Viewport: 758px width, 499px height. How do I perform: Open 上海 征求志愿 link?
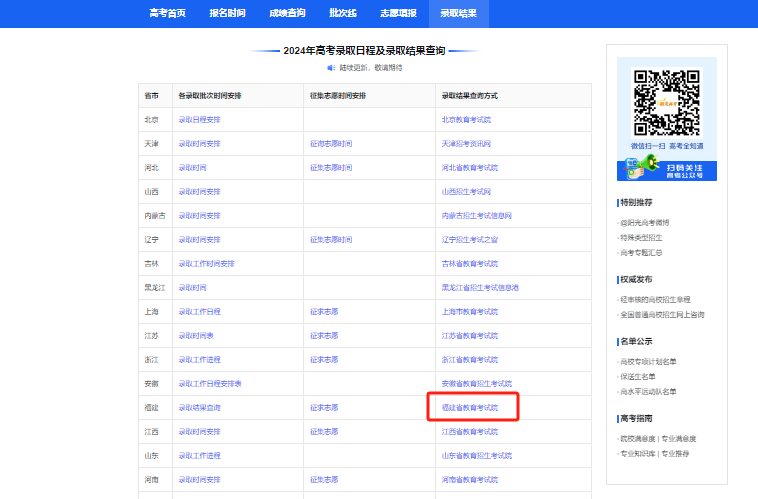(324, 312)
